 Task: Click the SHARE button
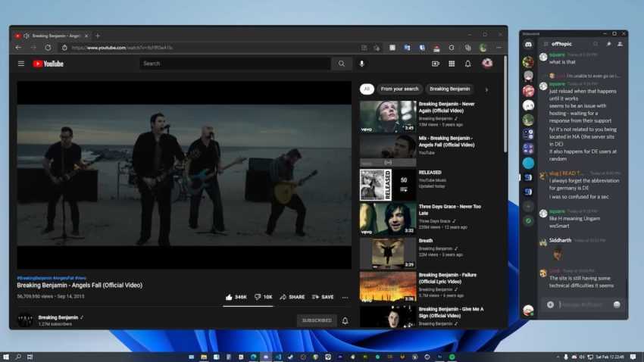[x=292, y=297]
